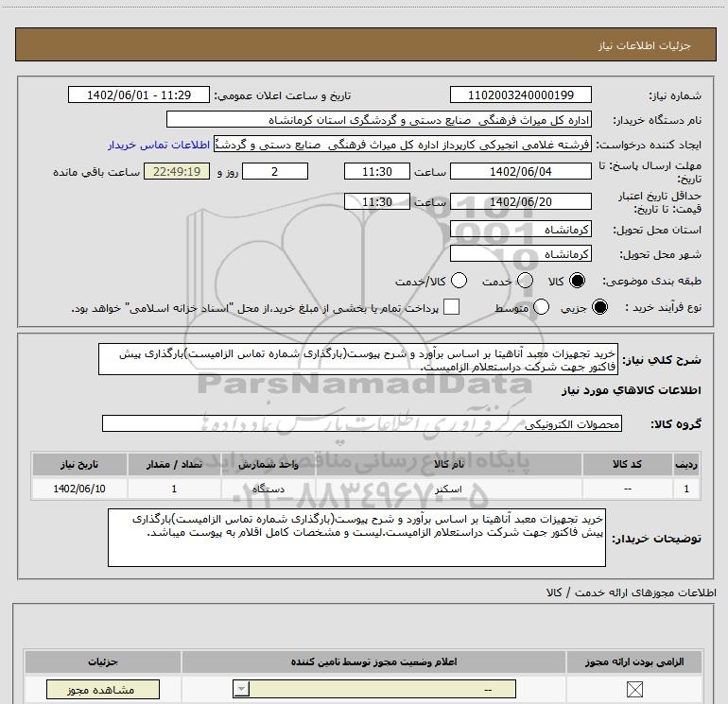This screenshot has width=728, height=704.
Task: Click the need number field 1102003240000199
Action: point(520,94)
